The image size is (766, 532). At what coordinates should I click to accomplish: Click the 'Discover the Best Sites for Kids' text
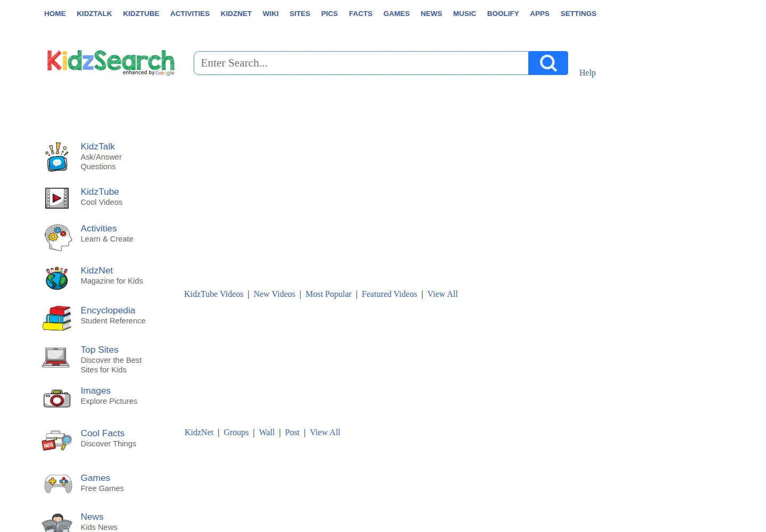point(111,365)
